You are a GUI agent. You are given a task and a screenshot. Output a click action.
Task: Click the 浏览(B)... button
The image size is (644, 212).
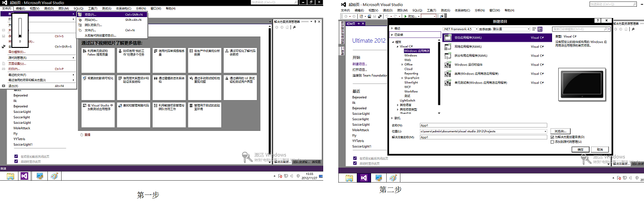point(560,131)
